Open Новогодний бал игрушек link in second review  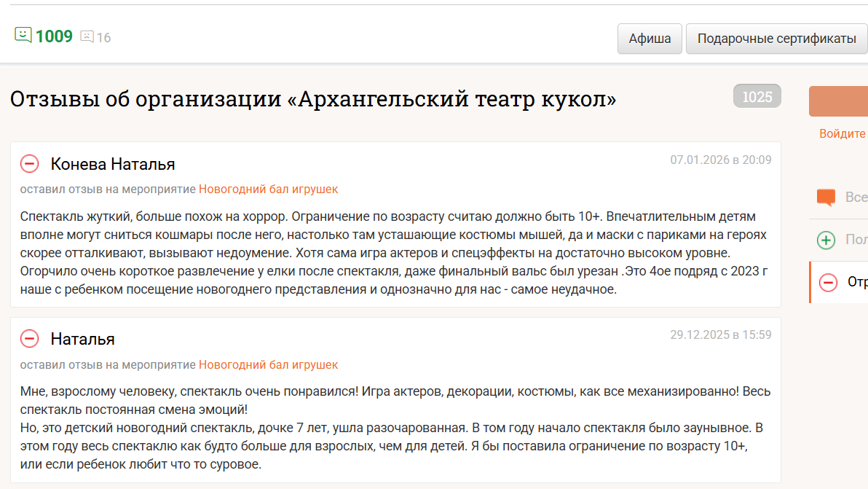click(268, 364)
